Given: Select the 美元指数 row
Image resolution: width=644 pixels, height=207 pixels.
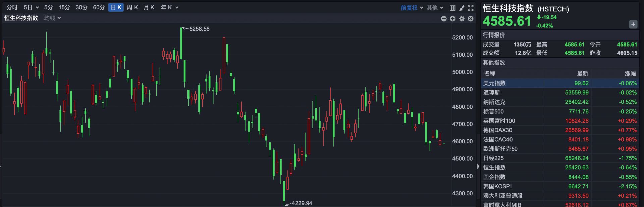Looking at the screenshot, I should pos(560,83).
